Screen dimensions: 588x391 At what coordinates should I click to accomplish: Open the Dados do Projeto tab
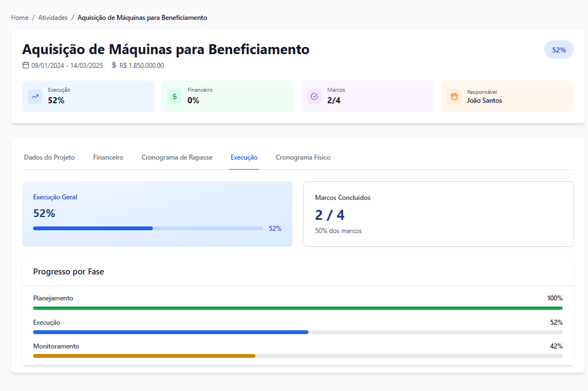49,157
